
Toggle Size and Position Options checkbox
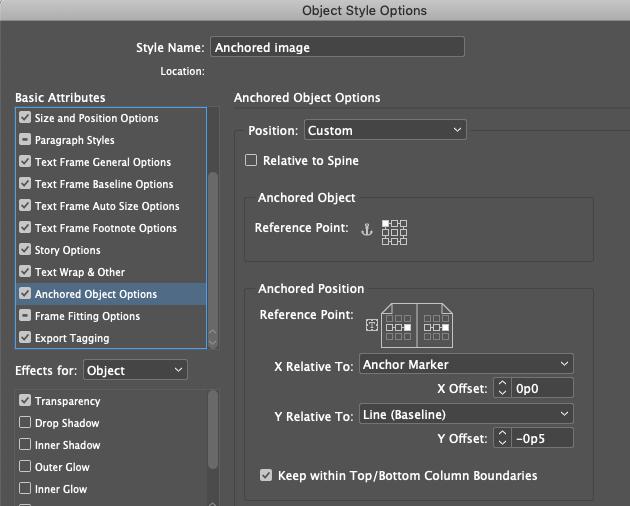(25, 117)
